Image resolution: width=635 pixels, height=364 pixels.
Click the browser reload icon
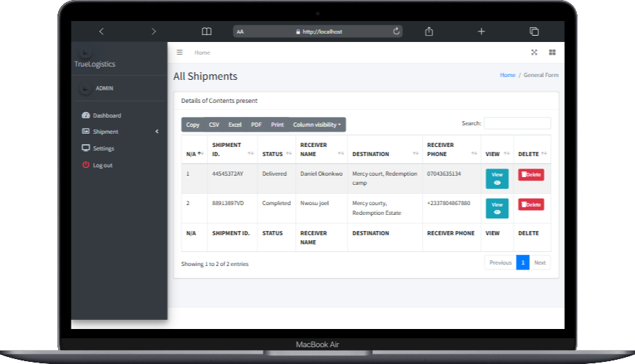(x=396, y=31)
